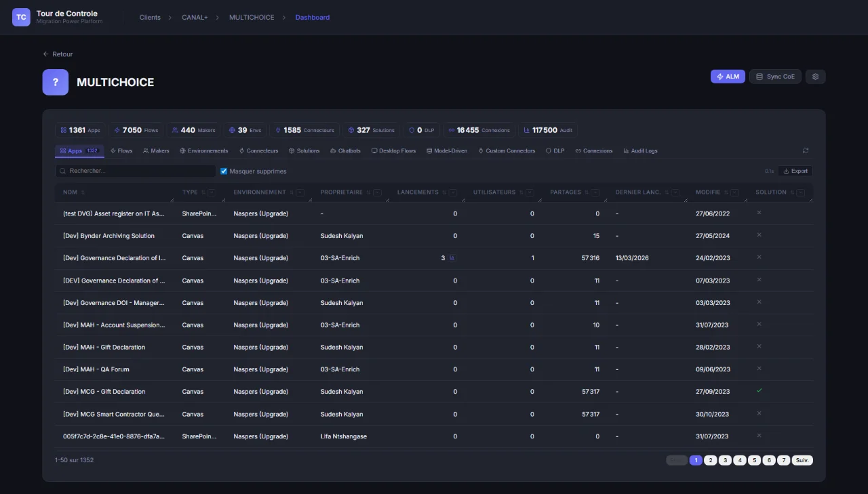The image size is (868, 494).
Task: Sort by the PROPRIETAIRE column sort icon
Action: (x=368, y=192)
